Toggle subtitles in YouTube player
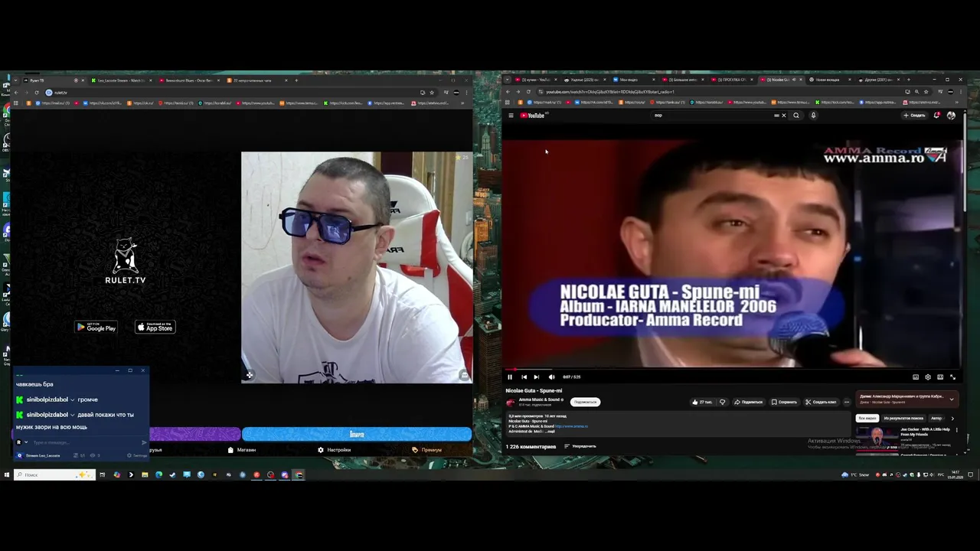Image resolution: width=980 pixels, height=551 pixels. 916,377
